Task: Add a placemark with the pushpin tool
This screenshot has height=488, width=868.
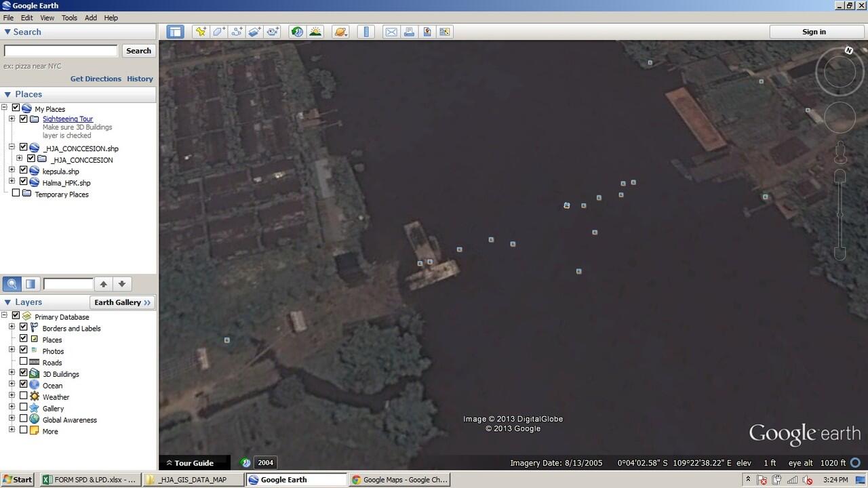Action: pos(200,32)
